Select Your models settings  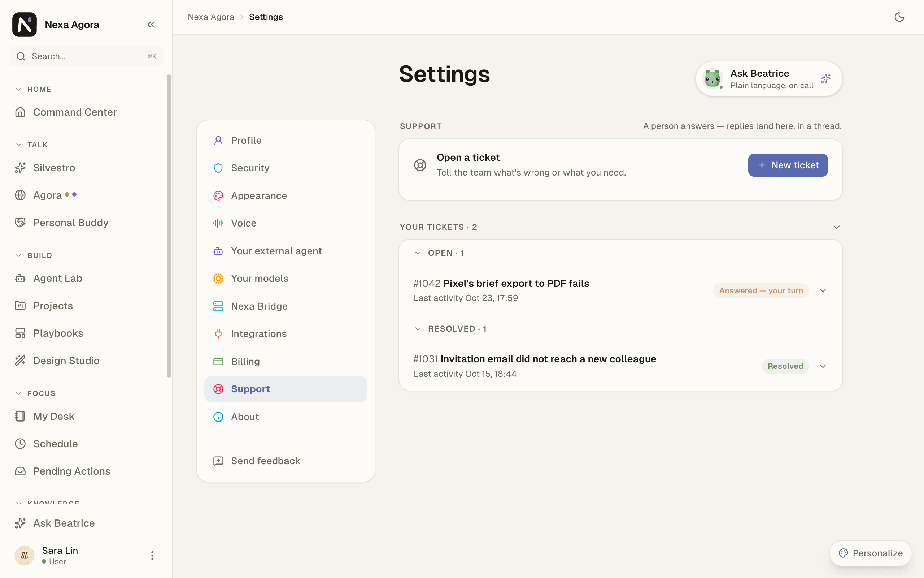pyautogui.click(x=286, y=278)
